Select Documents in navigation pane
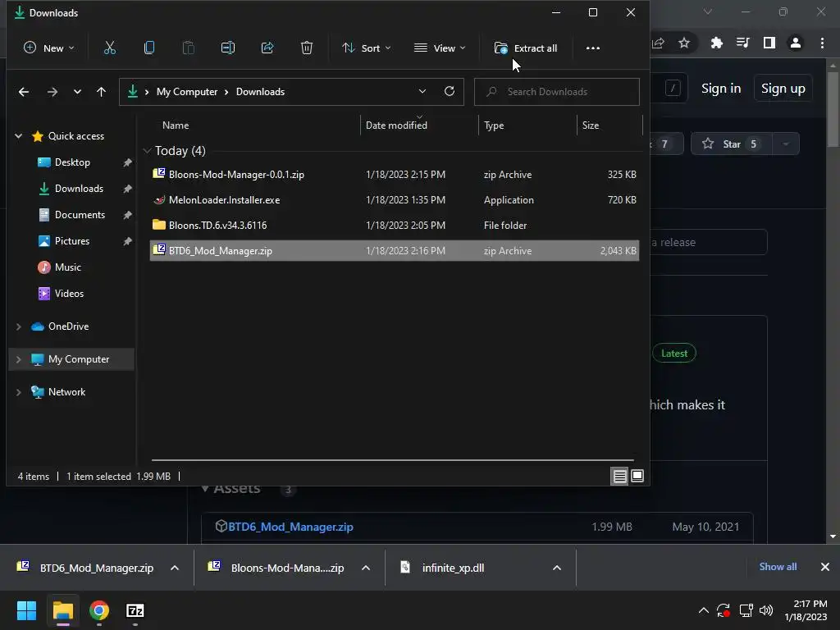Viewport: 840px width, 630px height. [x=80, y=215]
